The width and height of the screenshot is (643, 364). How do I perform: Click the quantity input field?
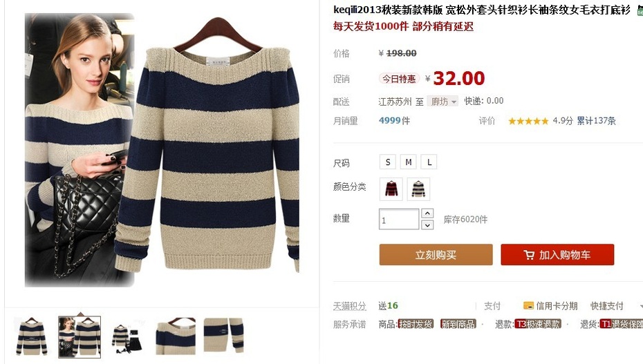(399, 219)
